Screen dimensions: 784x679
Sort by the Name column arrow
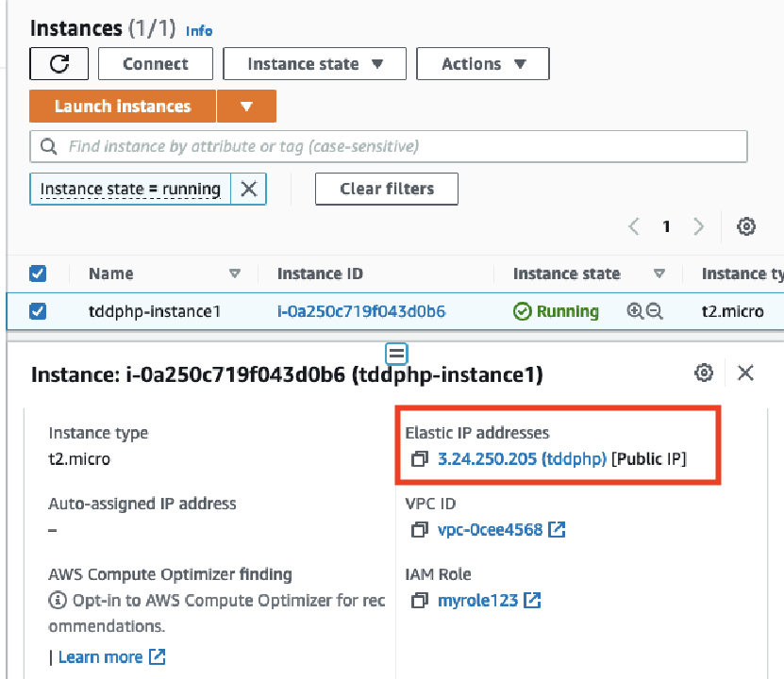point(235,273)
